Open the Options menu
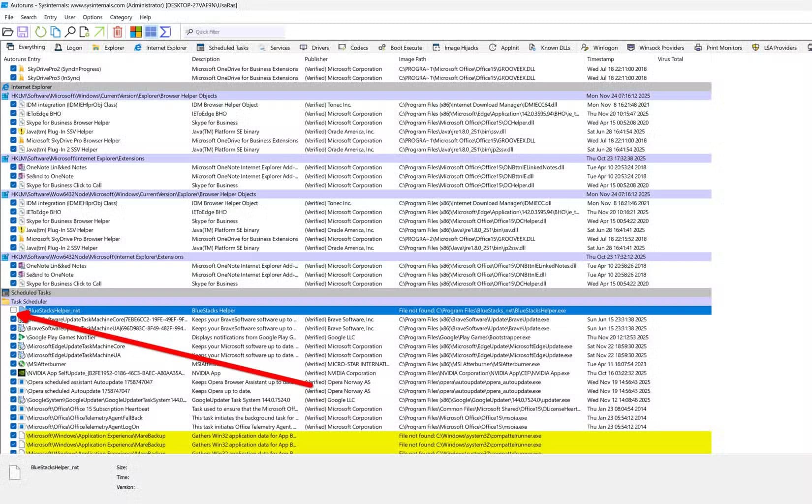Image resolution: width=812 pixels, height=504 pixels. tap(92, 17)
